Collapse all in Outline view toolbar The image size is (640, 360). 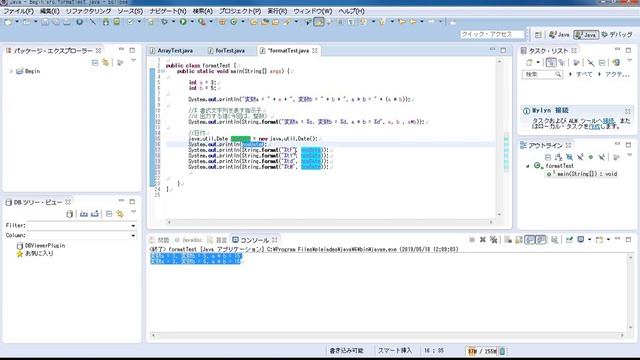pyautogui.click(x=548, y=157)
